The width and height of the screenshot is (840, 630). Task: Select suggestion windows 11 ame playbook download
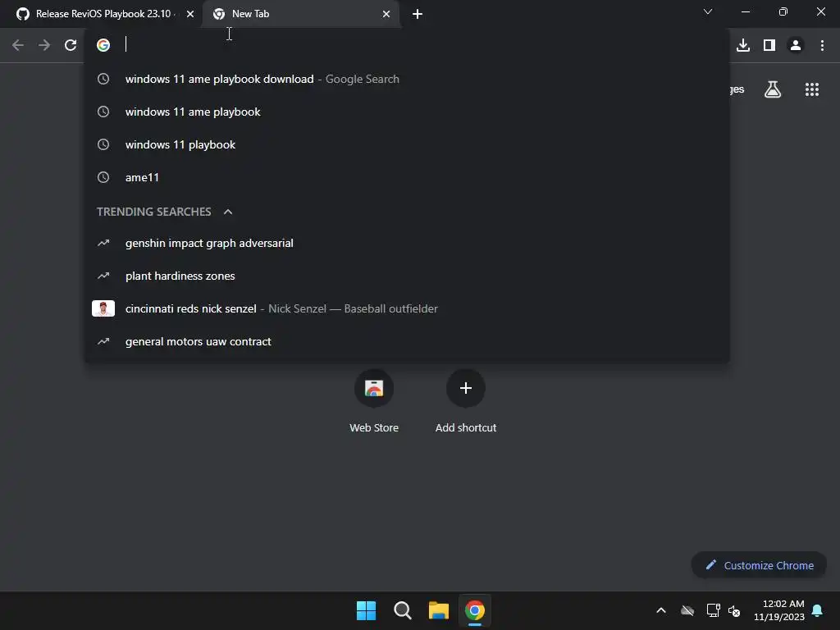click(x=407, y=79)
